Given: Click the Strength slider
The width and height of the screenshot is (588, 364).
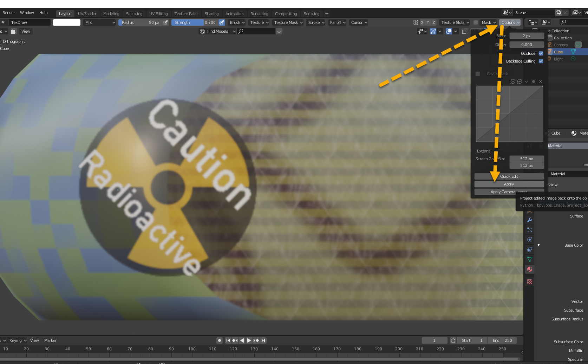Looking at the screenshot, I should (x=195, y=22).
